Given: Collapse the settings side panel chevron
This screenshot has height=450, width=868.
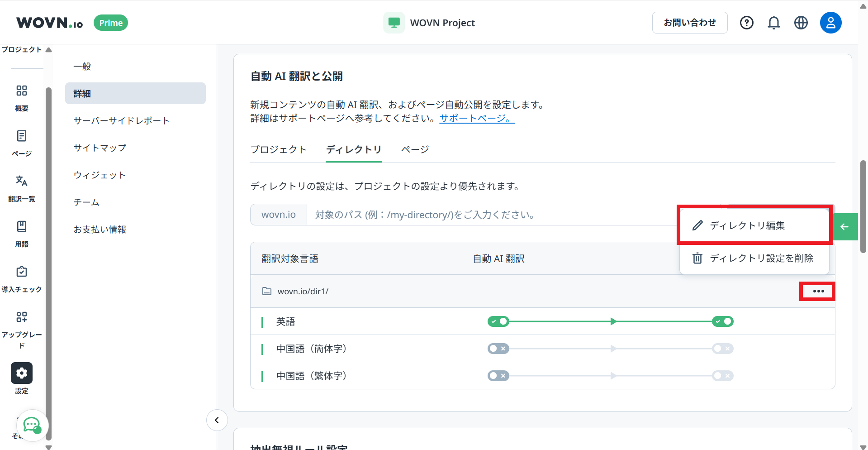Looking at the screenshot, I should 217,420.
